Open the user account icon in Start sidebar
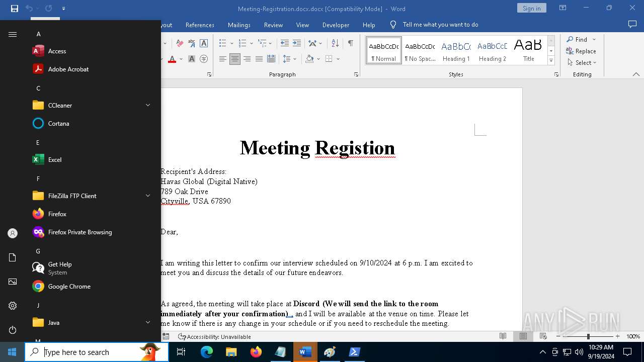The height and width of the screenshot is (362, 644). tap(13, 233)
